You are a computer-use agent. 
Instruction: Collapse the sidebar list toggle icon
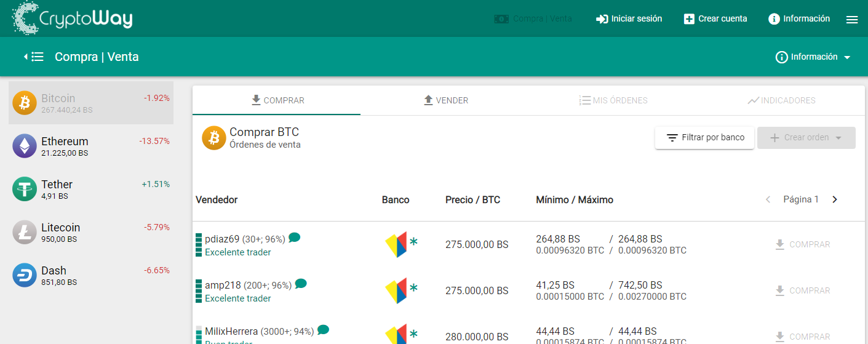pos(34,57)
